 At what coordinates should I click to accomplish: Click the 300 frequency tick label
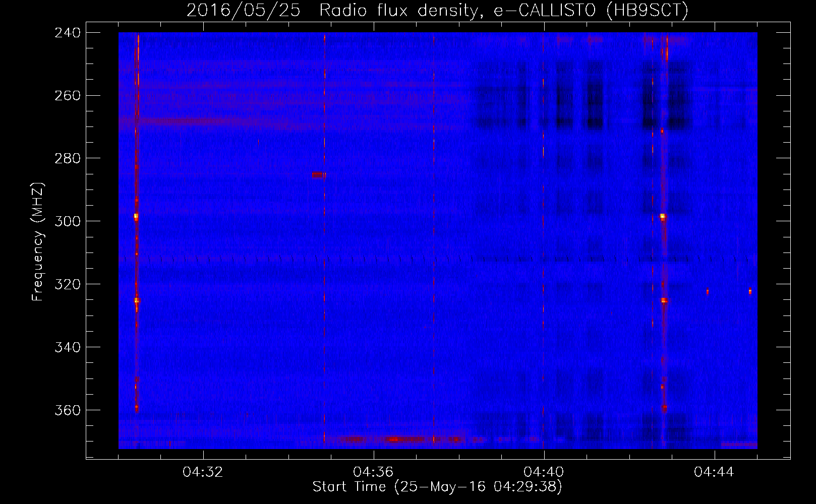68,222
